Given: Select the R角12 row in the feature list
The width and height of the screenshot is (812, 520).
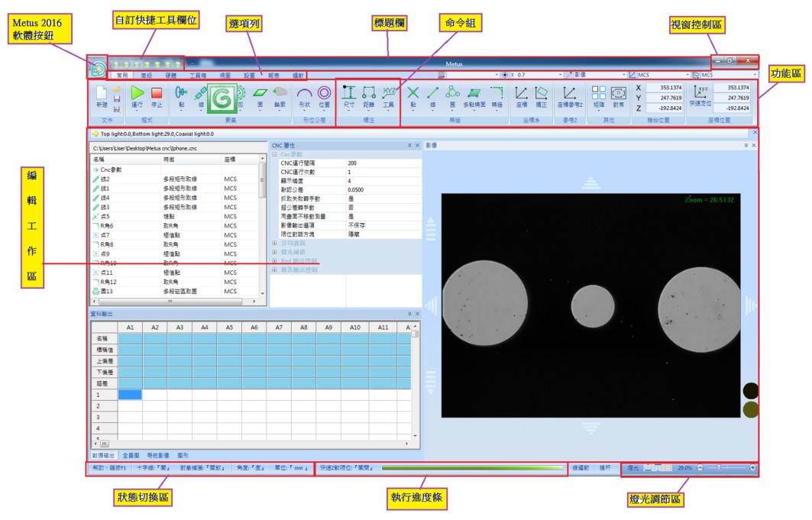Looking at the screenshot, I should [174, 282].
